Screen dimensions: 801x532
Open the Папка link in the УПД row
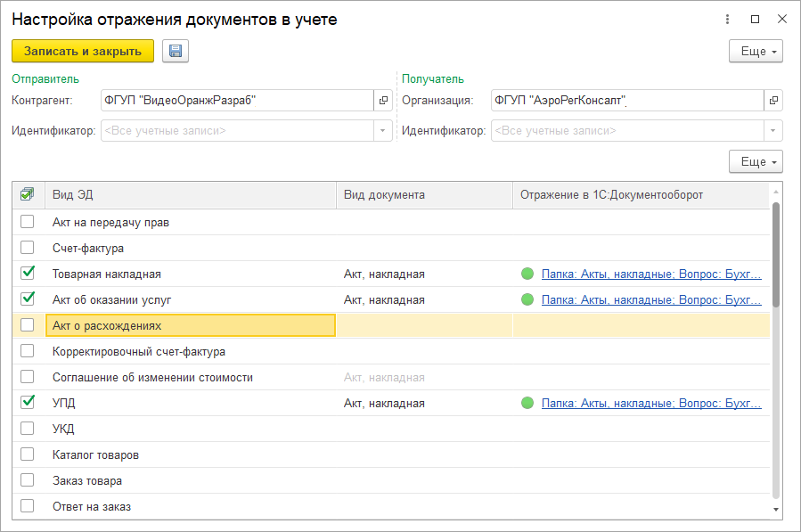click(x=651, y=403)
